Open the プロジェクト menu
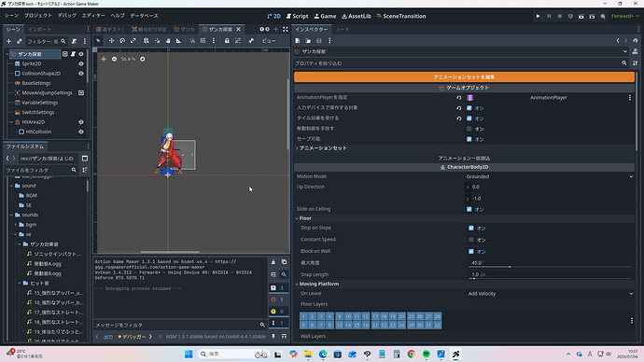 point(38,16)
